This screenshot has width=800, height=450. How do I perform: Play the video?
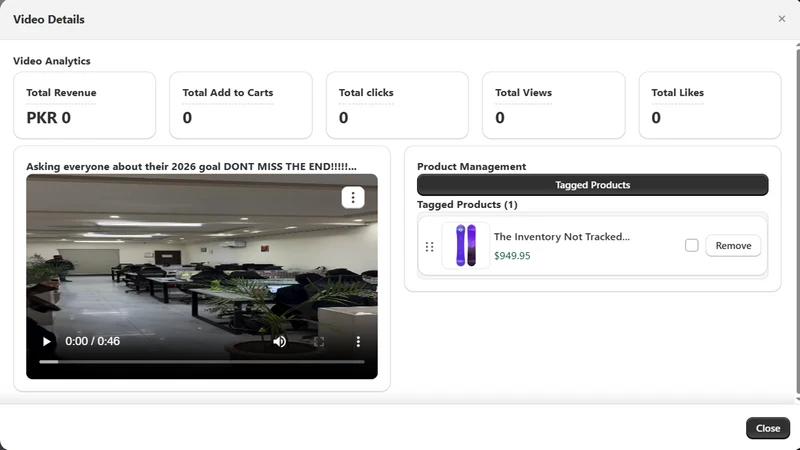[x=46, y=341]
